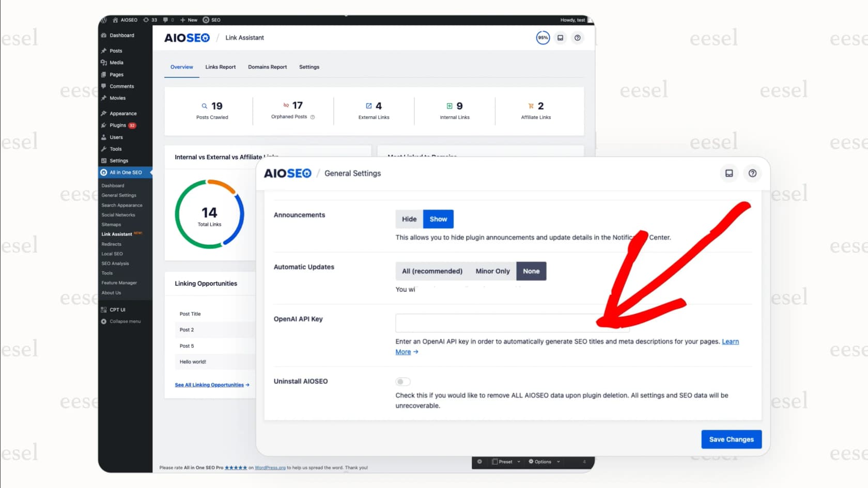Set Announcements to Show

point(438,219)
